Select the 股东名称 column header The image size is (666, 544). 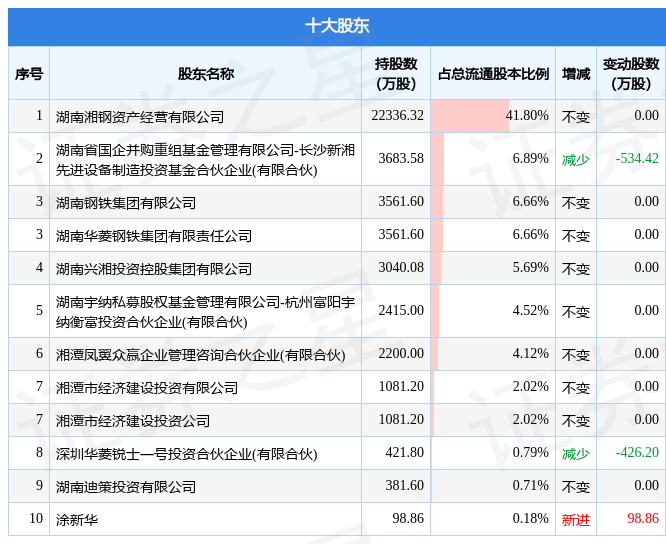tap(206, 74)
